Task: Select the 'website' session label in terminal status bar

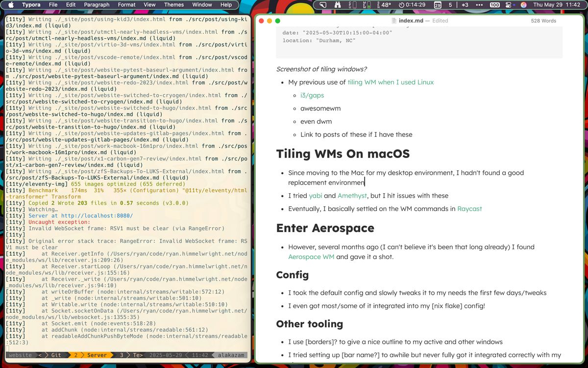Action: (20, 355)
